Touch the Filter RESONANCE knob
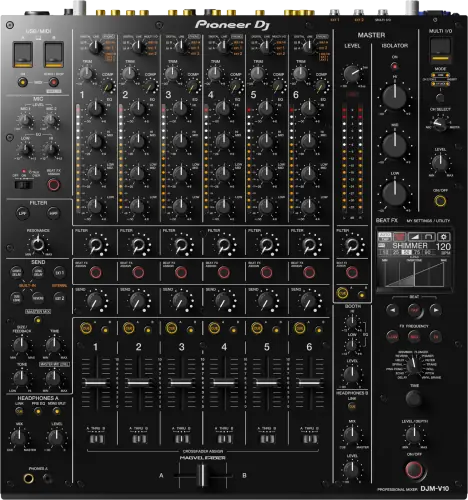 [x=38, y=244]
